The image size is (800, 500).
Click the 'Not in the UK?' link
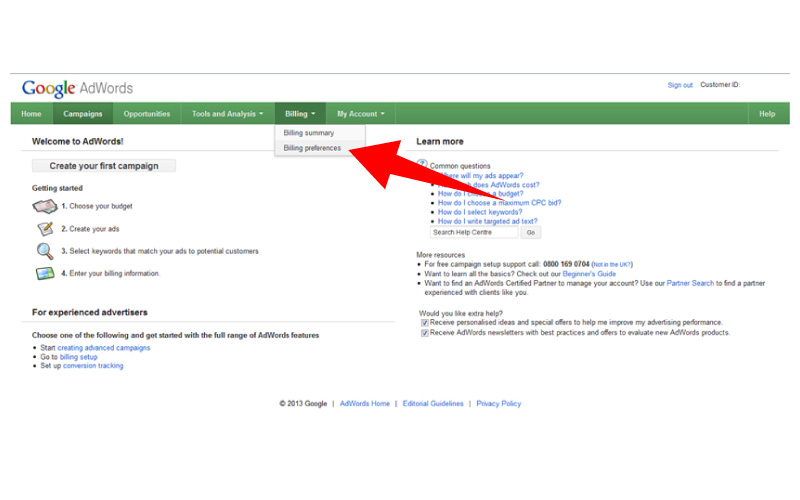(x=612, y=265)
